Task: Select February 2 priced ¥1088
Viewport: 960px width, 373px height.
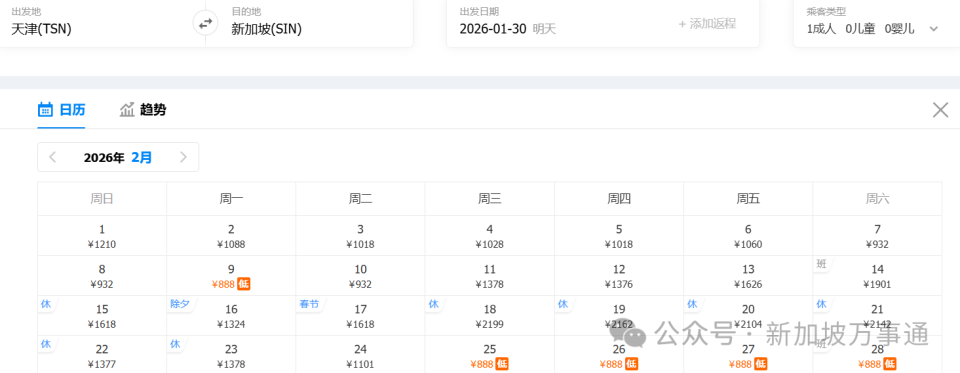Action: coord(231,236)
